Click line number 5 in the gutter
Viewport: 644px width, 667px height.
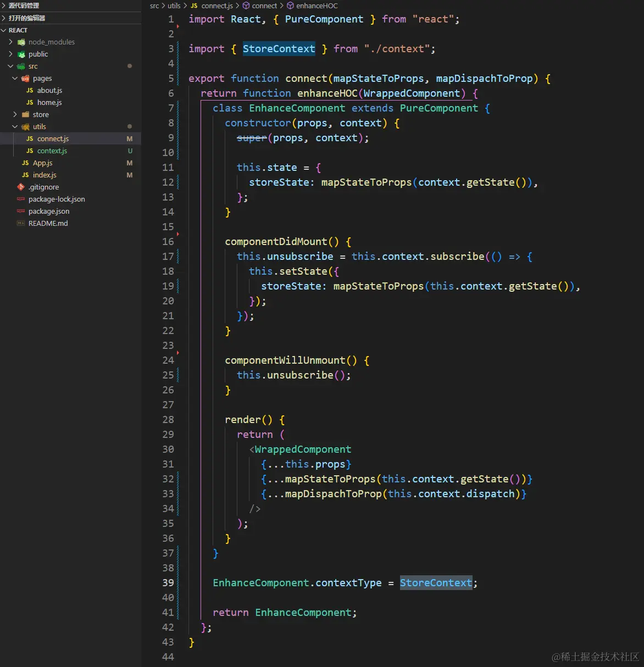(171, 78)
